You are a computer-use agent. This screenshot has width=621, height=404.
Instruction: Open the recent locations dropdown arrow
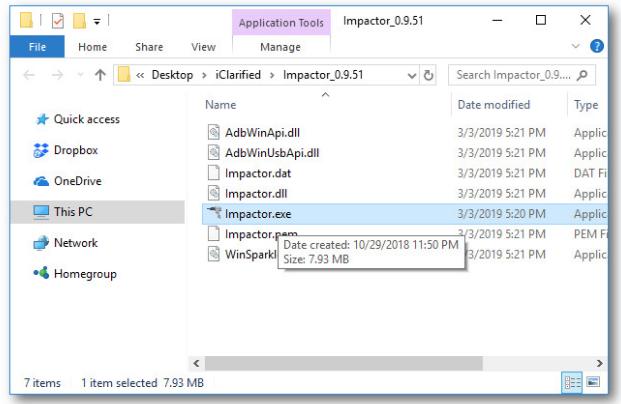[80, 74]
